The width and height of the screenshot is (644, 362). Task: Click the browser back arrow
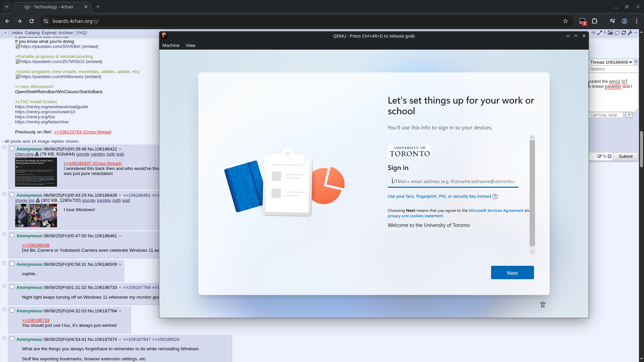(x=7, y=21)
